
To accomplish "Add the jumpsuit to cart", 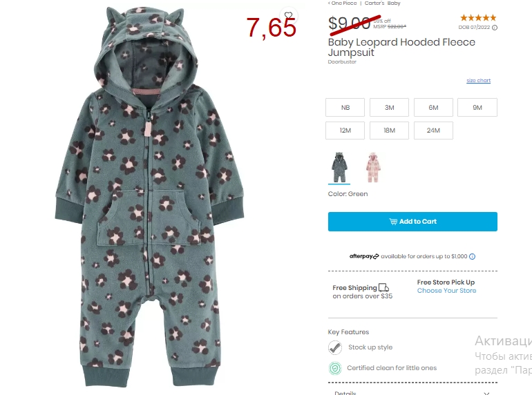I will tap(412, 222).
